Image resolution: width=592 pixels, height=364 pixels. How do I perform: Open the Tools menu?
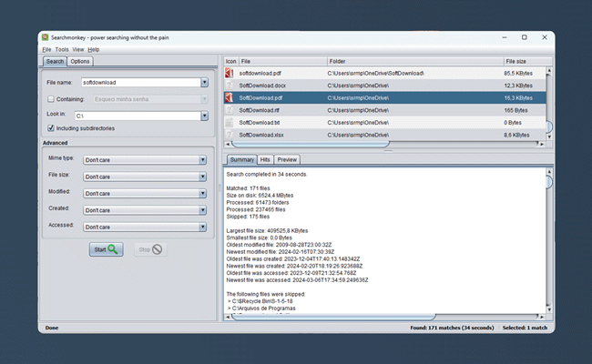(x=62, y=49)
